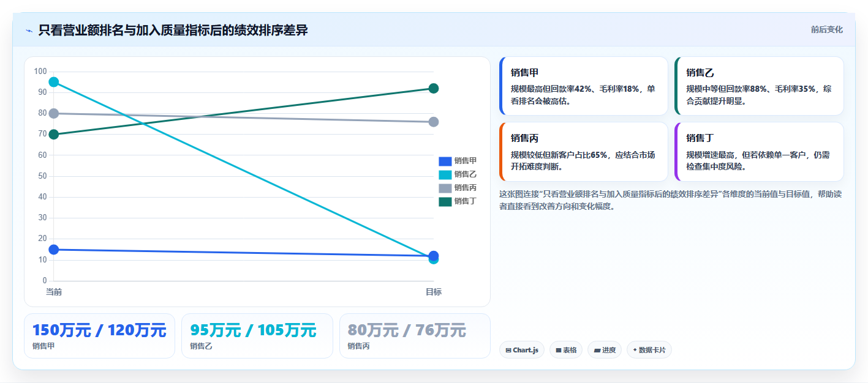Open the 销售丁 summary card
Image resolution: width=868 pixels, height=383 pixels.
tap(759, 152)
